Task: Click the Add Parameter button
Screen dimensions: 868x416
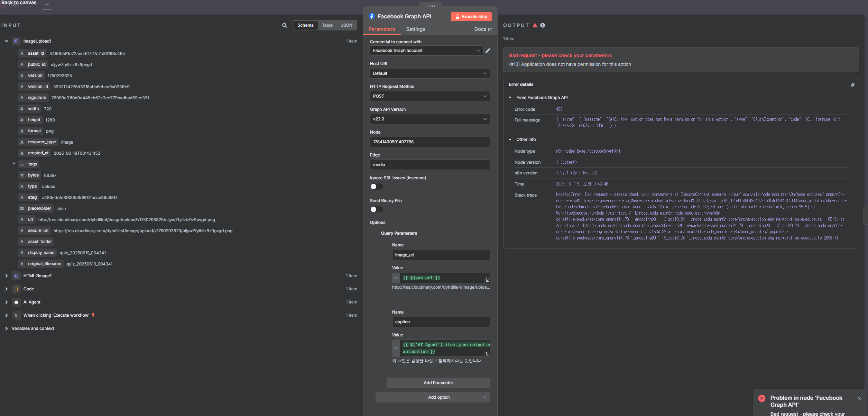Action: click(x=438, y=383)
